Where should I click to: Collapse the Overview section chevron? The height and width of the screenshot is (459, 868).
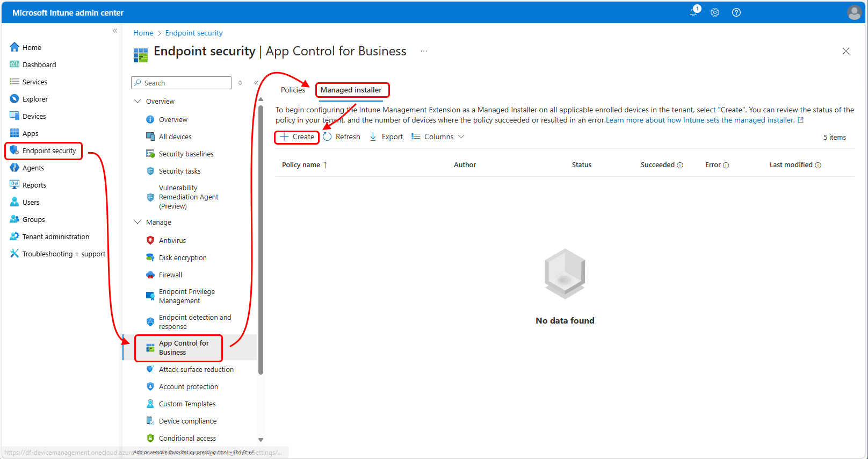pyautogui.click(x=138, y=102)
